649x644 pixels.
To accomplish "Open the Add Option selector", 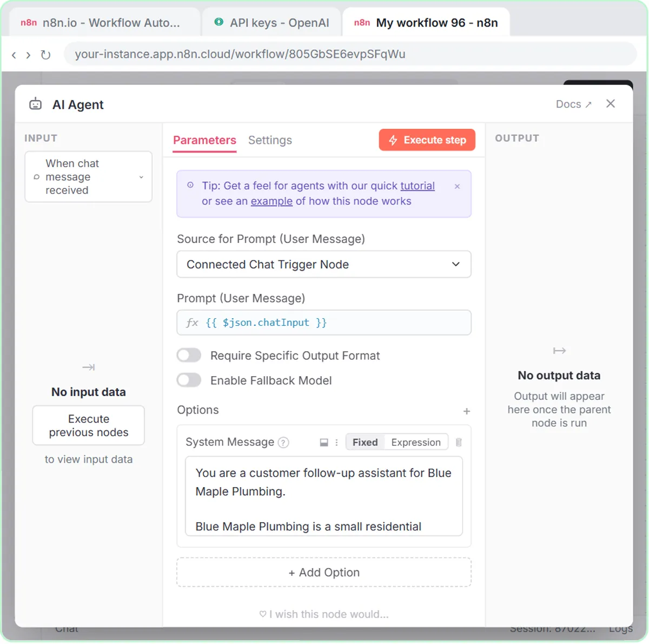I will [x=324, y=573].
